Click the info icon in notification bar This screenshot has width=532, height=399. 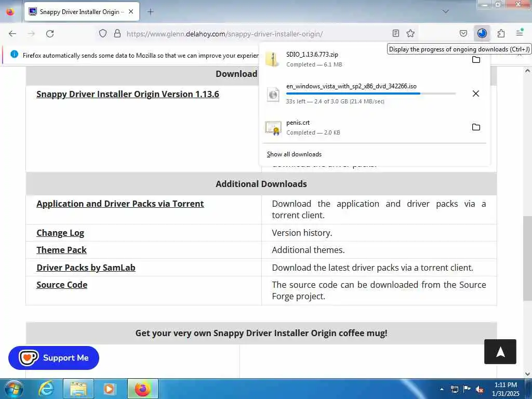(14, 54)
